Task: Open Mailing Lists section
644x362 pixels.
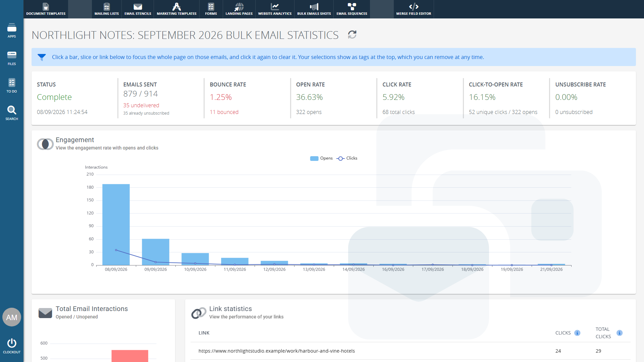Action: point(107,9)
